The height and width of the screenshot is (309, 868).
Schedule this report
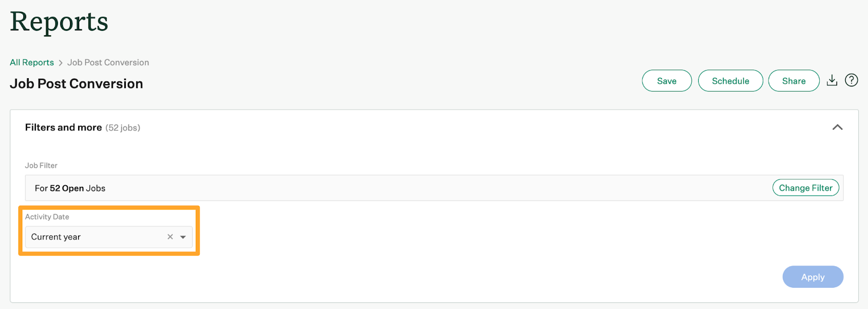point(730,81)
